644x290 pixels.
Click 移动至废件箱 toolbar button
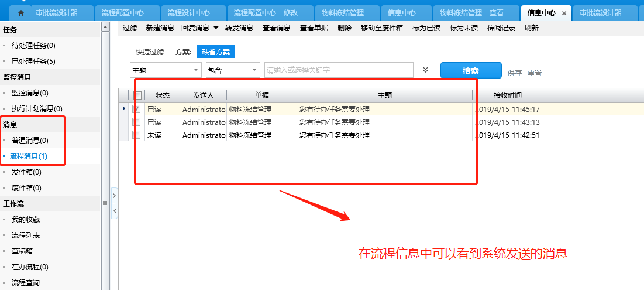[x=381, y=28]
